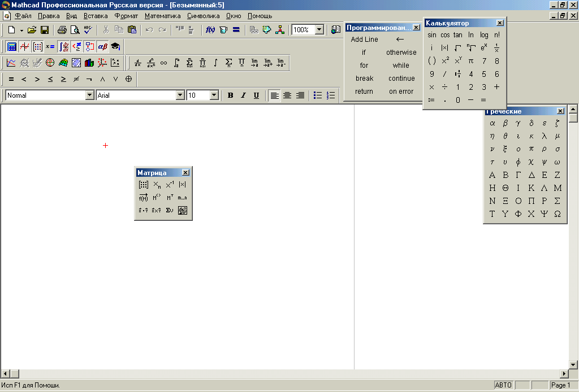Open the Файл menu
This screenshot has height=392, width=579.
pos(23,16)
